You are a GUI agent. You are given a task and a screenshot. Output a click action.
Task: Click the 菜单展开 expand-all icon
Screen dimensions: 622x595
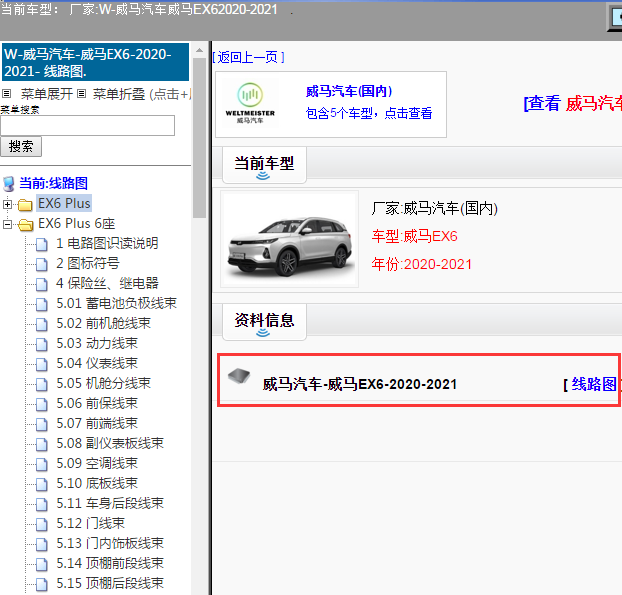(x=6, y=94)
